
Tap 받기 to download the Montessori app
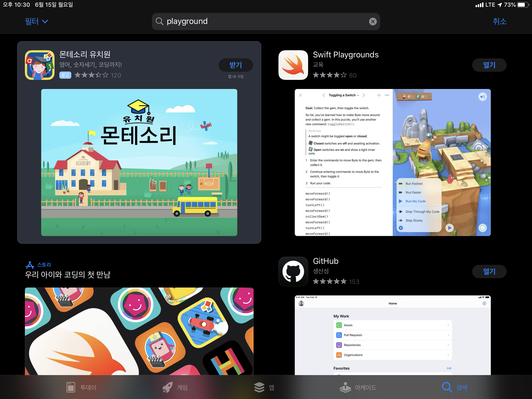[x=235, y=65]
